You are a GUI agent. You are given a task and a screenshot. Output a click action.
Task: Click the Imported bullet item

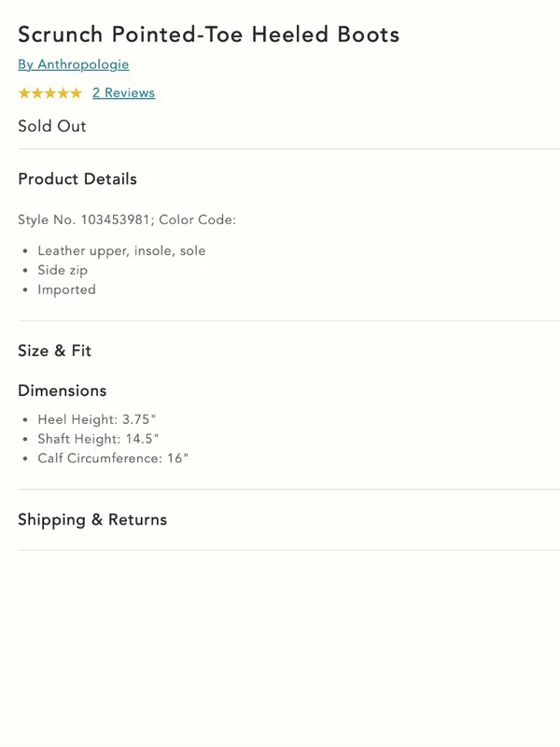[66, 289]
